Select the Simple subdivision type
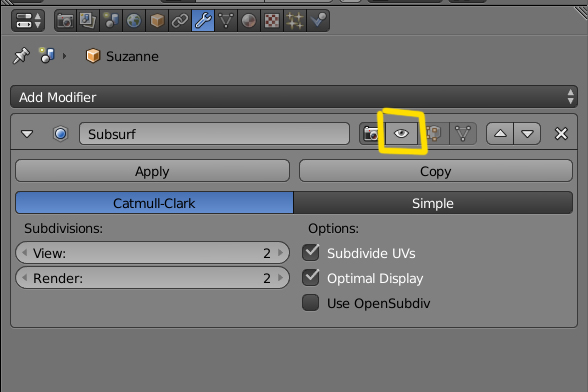The width and height of the screenshot is (588, 392). 433,203
